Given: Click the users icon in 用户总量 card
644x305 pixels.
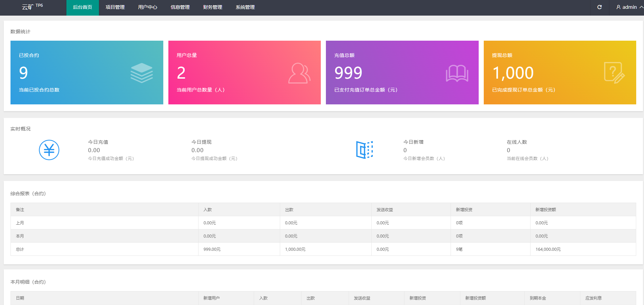Looking at the screenshot, I should pos(299,73).
